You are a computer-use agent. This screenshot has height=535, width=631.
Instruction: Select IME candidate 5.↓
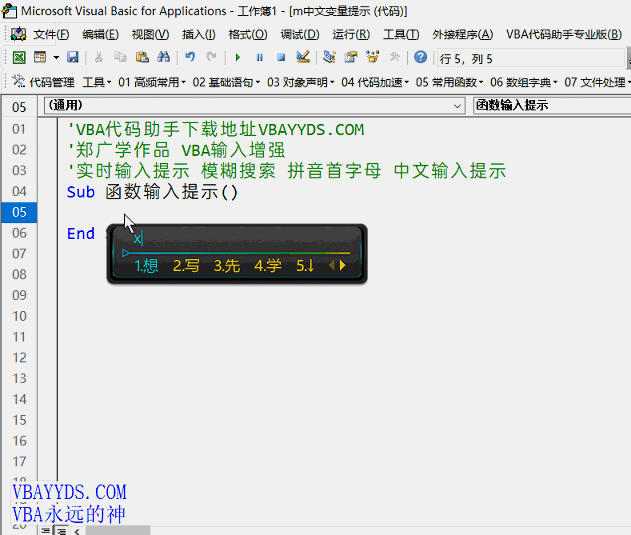pyautogui.click(x=305, y=266)
